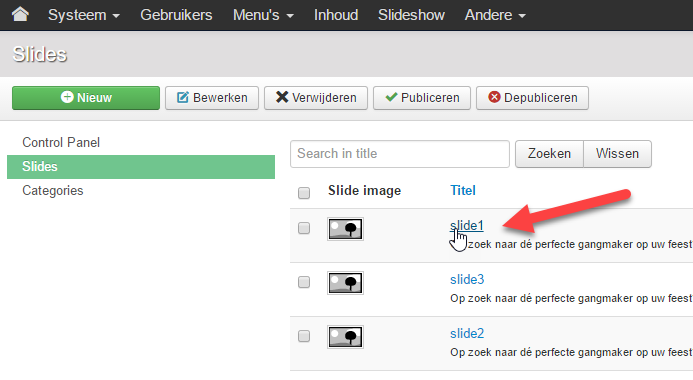Click the Publiceren button

[422, 98]
